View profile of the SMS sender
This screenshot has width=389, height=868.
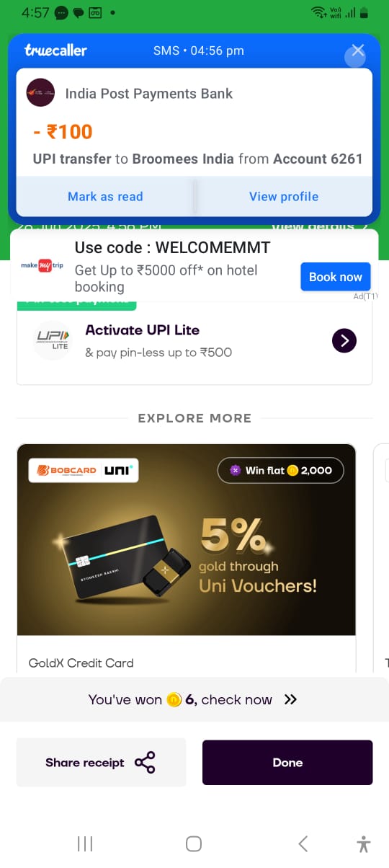(284, 196)
